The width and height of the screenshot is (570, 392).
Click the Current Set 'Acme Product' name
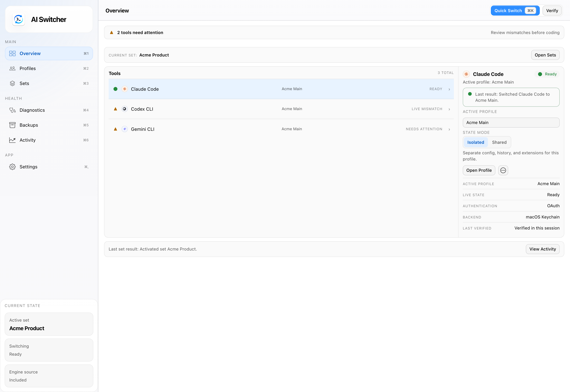(x=154, y=55)
